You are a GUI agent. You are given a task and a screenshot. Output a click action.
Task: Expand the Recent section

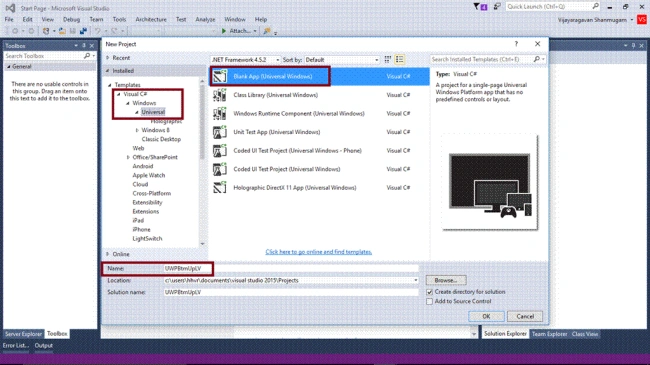pyautogui.click(x=108, y=58)
